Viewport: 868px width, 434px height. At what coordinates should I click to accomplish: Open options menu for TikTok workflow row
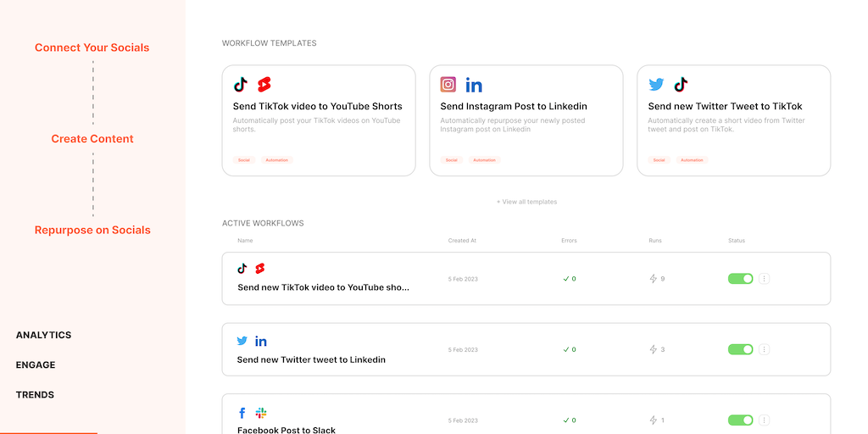764,278
